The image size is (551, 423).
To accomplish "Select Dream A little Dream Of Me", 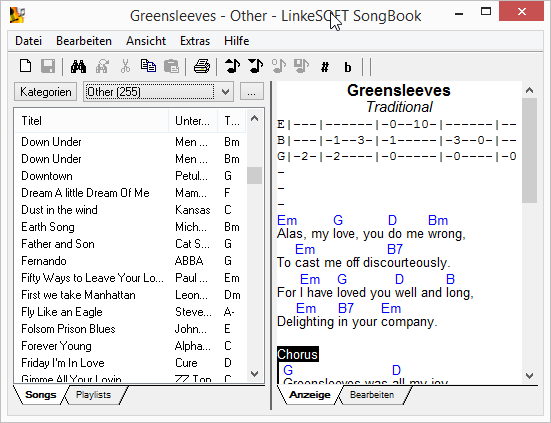I will [130, 193].
